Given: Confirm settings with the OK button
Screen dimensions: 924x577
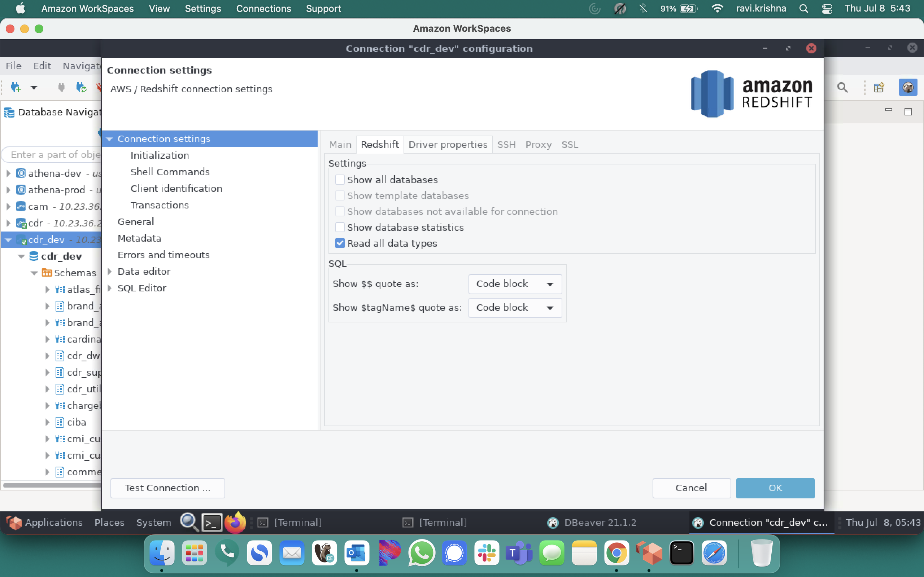Looking at the screenshot, I should 775,488.
